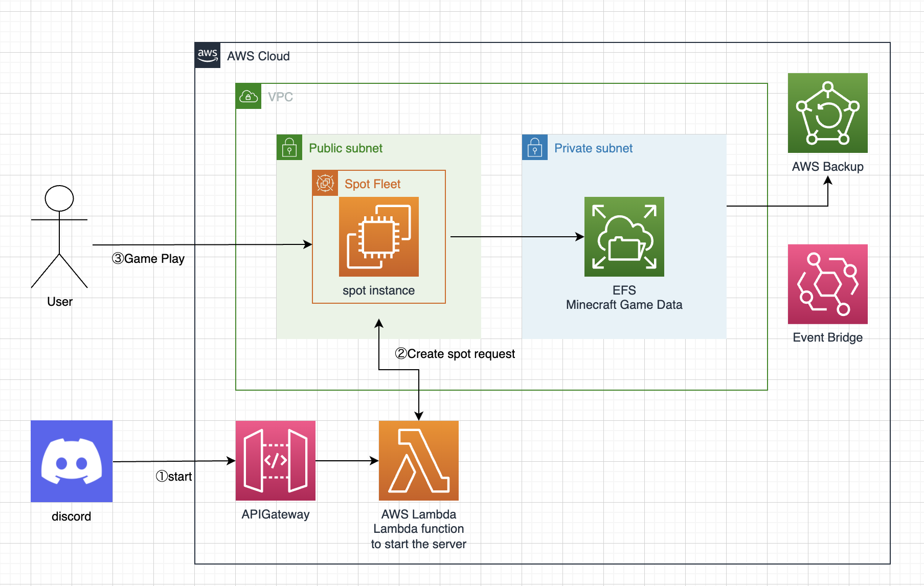This screenshot has width=924, height=586.
Task: Select the AWS Cloud logo badge
Action: pos(208,55)
